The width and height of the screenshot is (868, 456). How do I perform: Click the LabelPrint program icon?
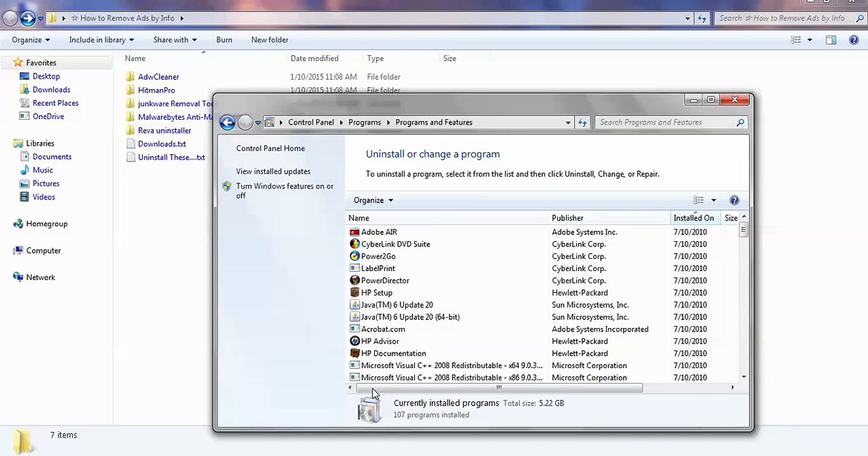pyautogui.click(x=355, y=268)
